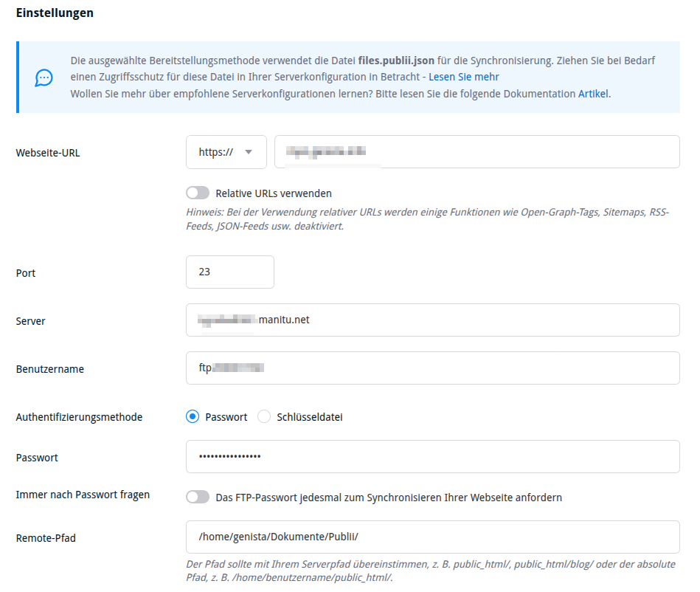Click the 'Authentifizierungsmethode' label
Image resolution: width=700 pixels, height=592 pixels.
pos(79,417)
